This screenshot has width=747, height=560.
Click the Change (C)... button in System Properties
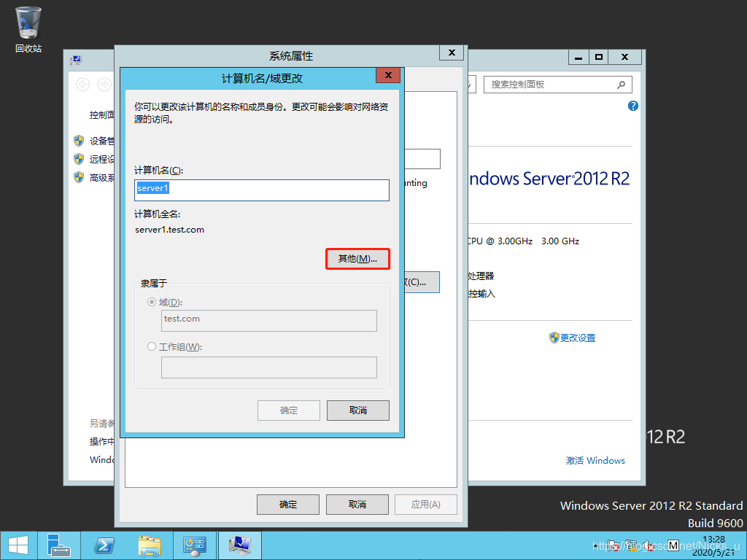[422, 282]
